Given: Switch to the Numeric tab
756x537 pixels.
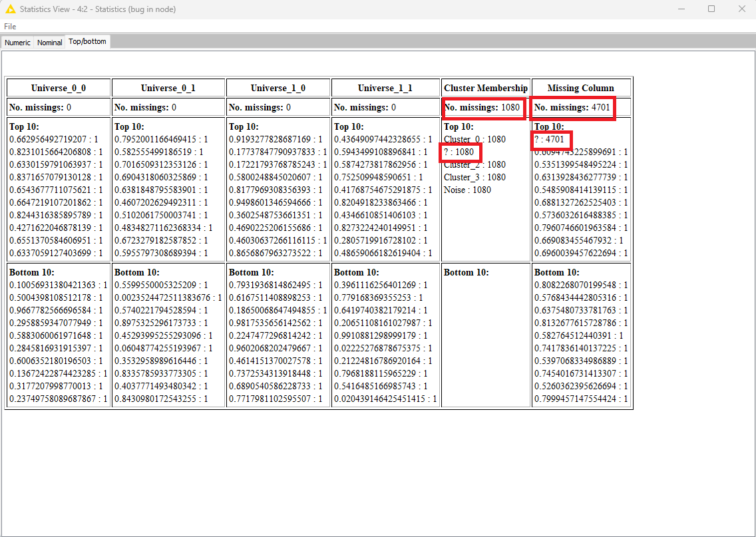Looking at the screenshot, I should (17, 43).
